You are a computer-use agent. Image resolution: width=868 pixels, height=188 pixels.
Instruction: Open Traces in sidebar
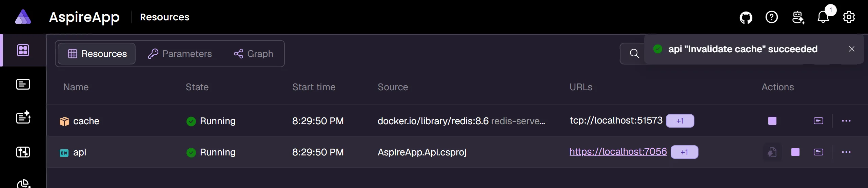[x=23, y=152]
